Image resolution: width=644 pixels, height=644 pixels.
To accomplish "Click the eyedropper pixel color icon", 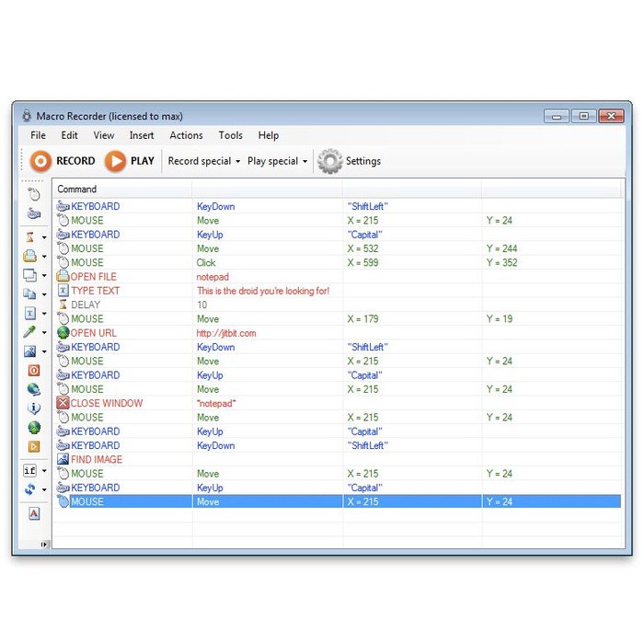I will tap(30, 332).
